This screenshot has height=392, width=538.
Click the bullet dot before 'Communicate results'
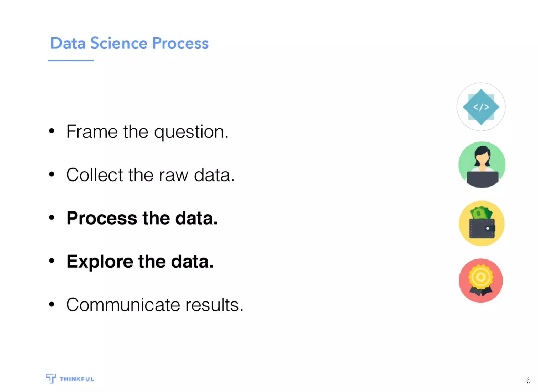(52, 304)
